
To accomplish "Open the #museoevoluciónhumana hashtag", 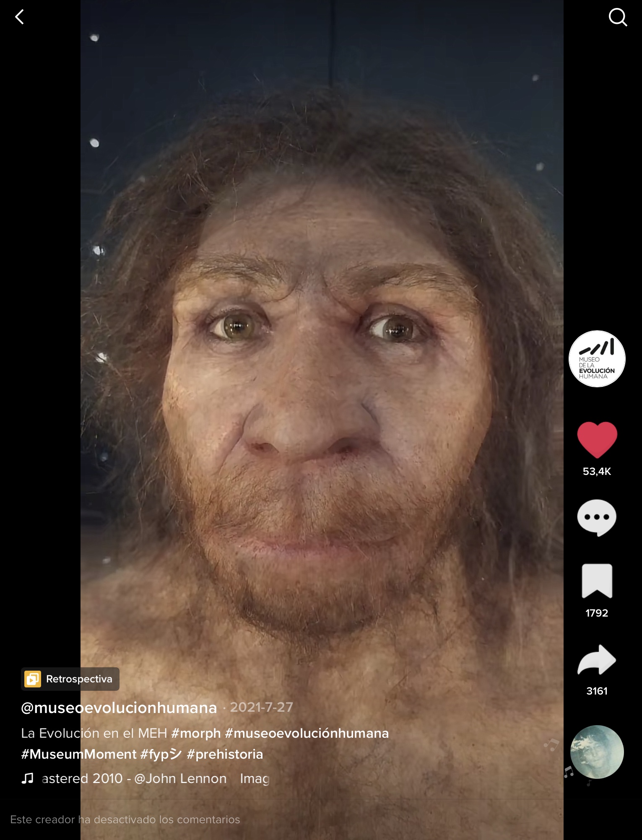I will 307,733.
